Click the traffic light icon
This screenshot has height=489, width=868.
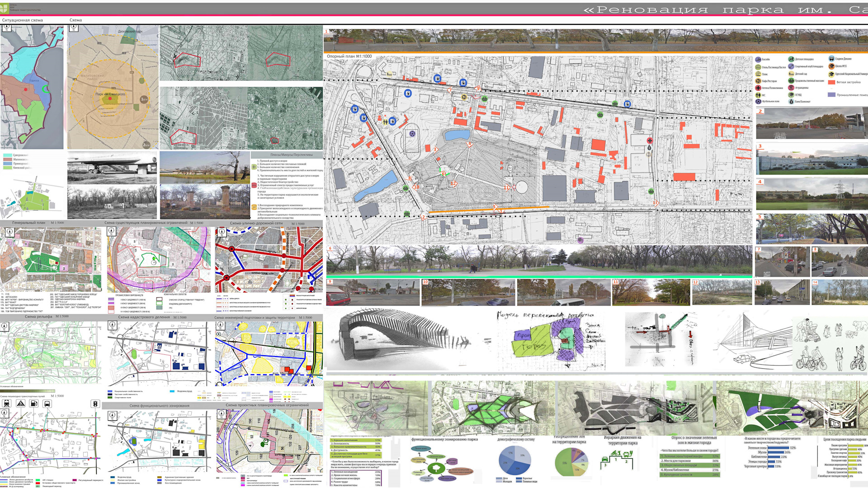pos(95,404)
